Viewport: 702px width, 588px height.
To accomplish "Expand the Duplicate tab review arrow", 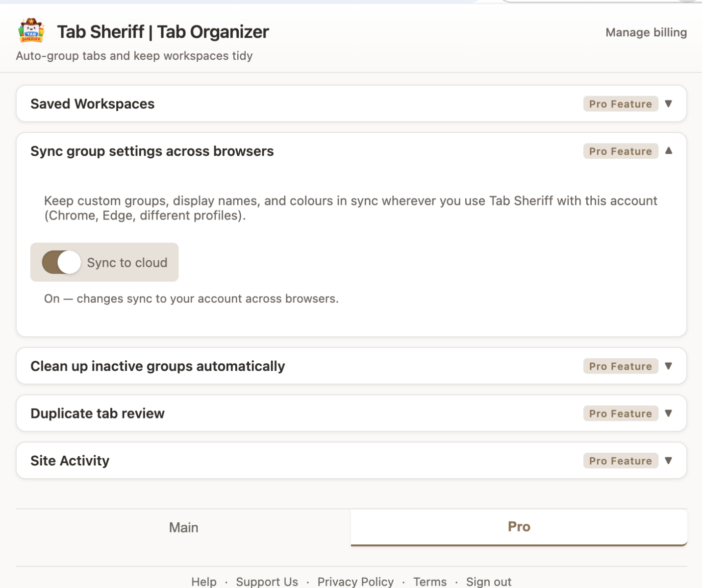I will 668,413.
